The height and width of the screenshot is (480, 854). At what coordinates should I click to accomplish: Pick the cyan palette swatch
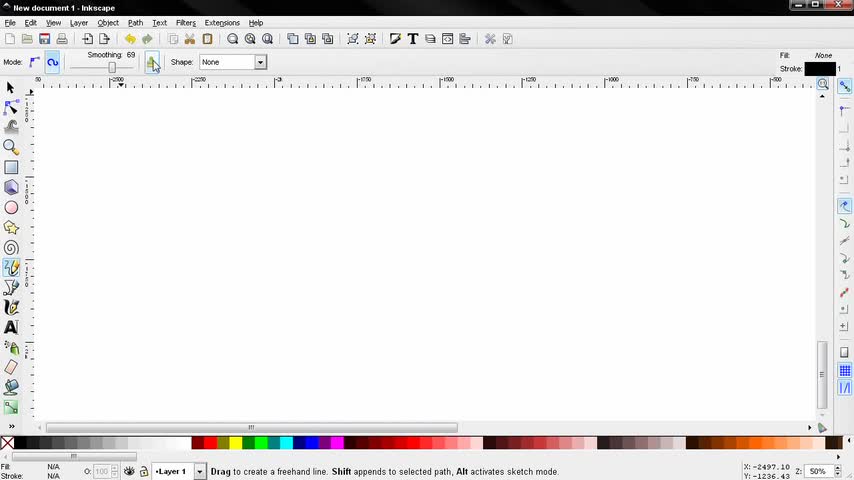(x=286, y=442)
